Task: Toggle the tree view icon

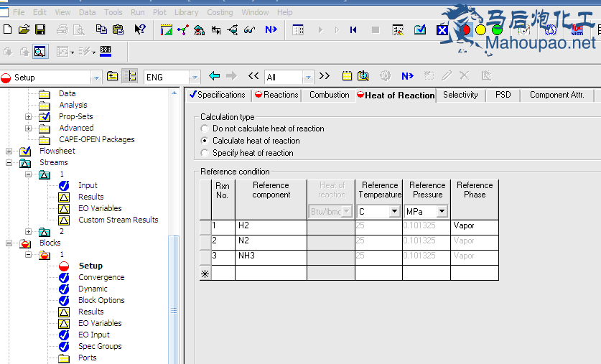Action: (x=130, y=76)
